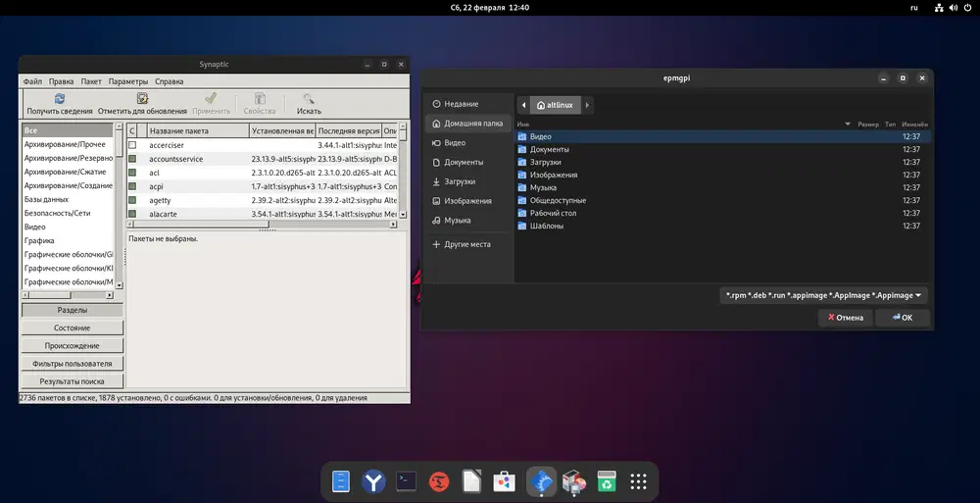980x503 pixels.
Task: Toggle status checkbox for accerciser package
Action: coord(132,145)
